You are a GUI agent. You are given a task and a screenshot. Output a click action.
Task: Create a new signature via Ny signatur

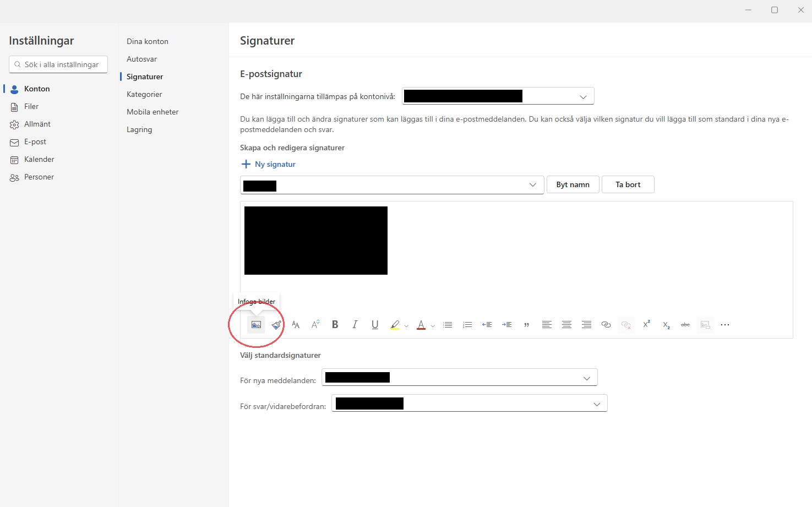269,164
